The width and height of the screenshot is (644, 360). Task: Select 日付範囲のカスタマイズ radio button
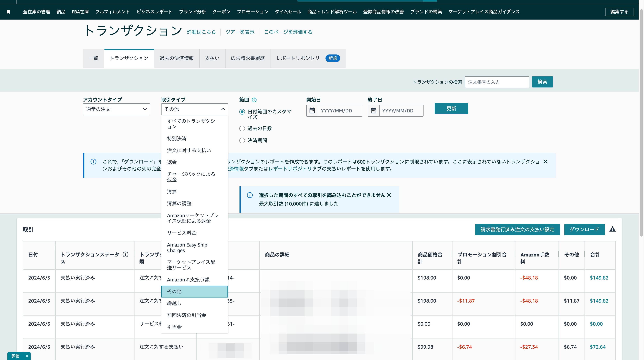tap(242, 112)
